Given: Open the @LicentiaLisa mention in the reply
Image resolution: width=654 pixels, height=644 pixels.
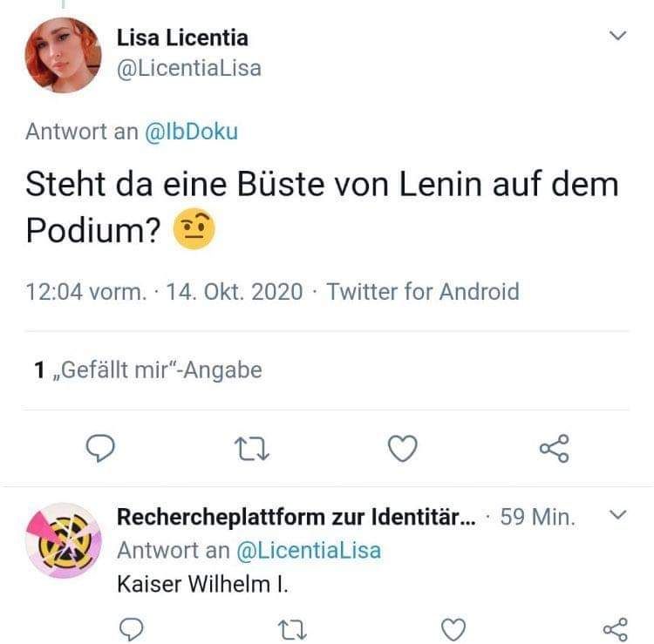Looking at the screenshot, I should click(x=309, y=551).
